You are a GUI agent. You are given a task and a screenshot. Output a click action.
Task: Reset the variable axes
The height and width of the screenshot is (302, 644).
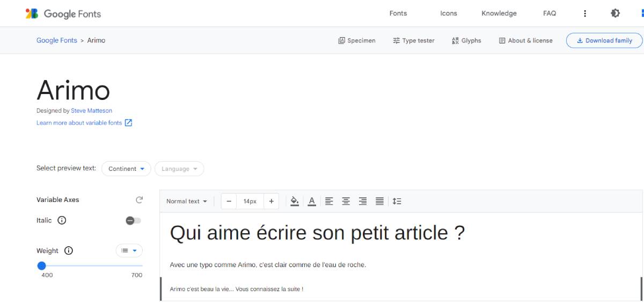point(139,200)
